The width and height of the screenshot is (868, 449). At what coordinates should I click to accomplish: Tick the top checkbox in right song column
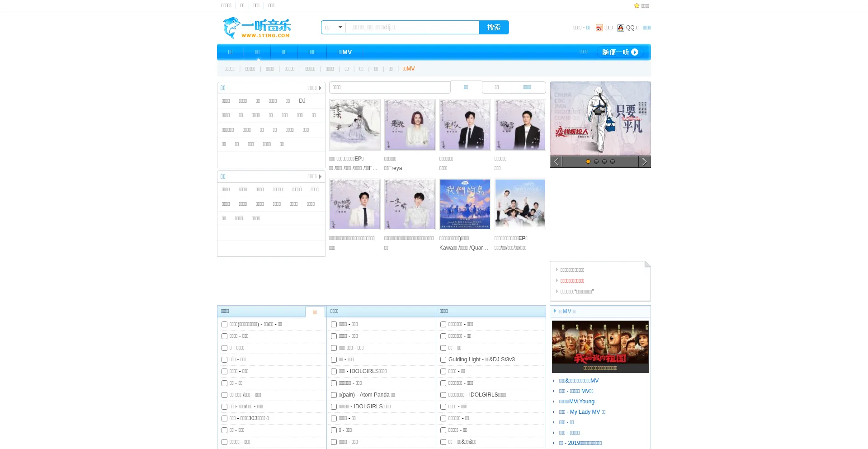click(x=443, y=325)
